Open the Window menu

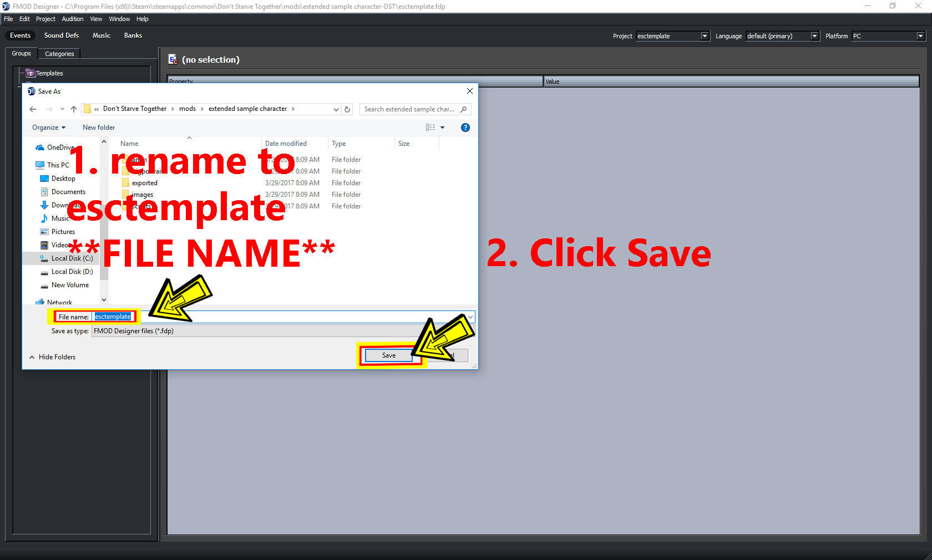tap(119, 19)
